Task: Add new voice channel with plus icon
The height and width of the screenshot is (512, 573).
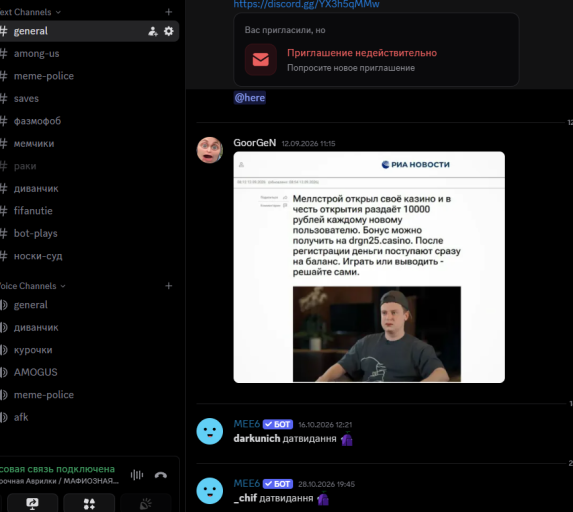Action: point(168,286)
